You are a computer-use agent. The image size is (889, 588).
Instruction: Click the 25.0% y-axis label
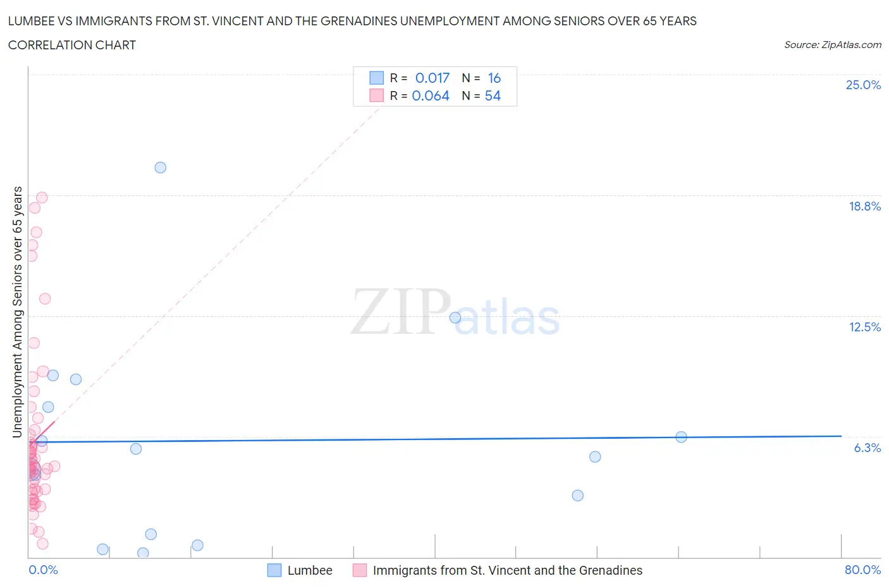tap(863, 85)
